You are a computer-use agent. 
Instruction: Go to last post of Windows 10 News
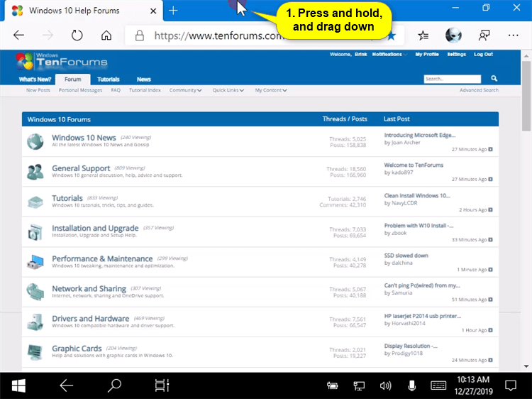[490, 149]
